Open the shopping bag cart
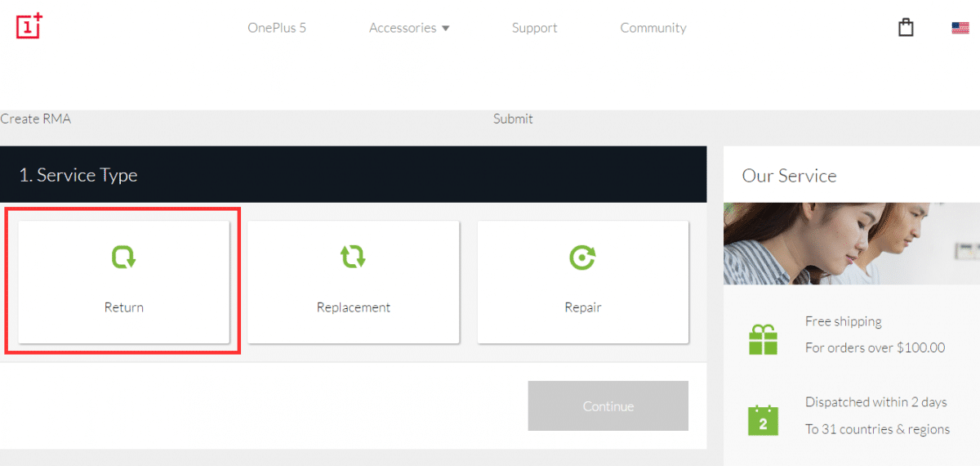This screenshot has height=466, width=980. tap(906, 27)
